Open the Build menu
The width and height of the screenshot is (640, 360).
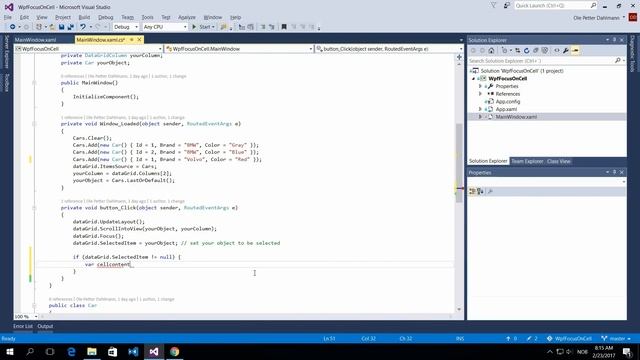[x=84, y=18]
